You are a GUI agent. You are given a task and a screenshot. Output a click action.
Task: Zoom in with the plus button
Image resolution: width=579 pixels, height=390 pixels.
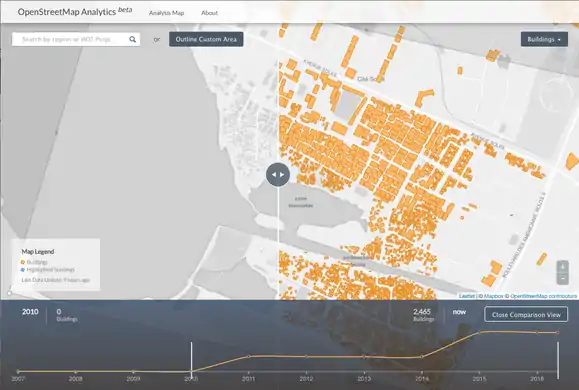pos(562,266)
